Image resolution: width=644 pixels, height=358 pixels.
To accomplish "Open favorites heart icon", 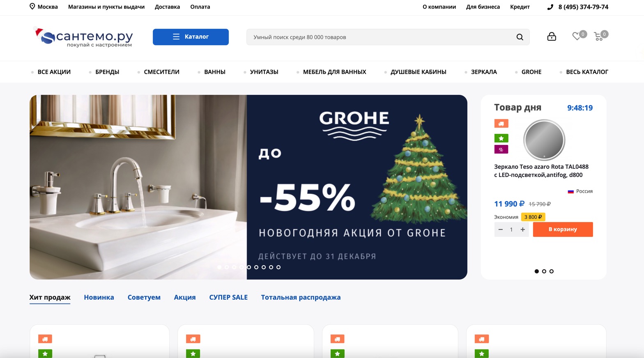I will point(577,36).
